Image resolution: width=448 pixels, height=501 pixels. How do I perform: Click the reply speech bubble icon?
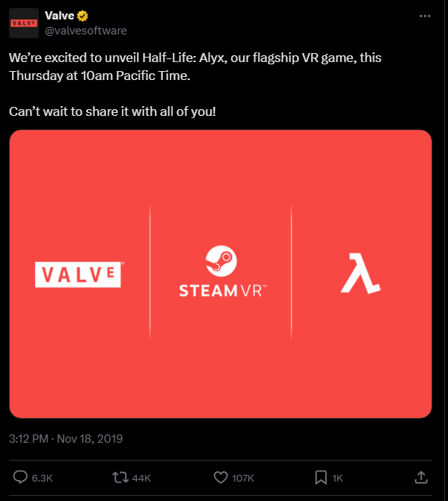click(x=20, y=477)
